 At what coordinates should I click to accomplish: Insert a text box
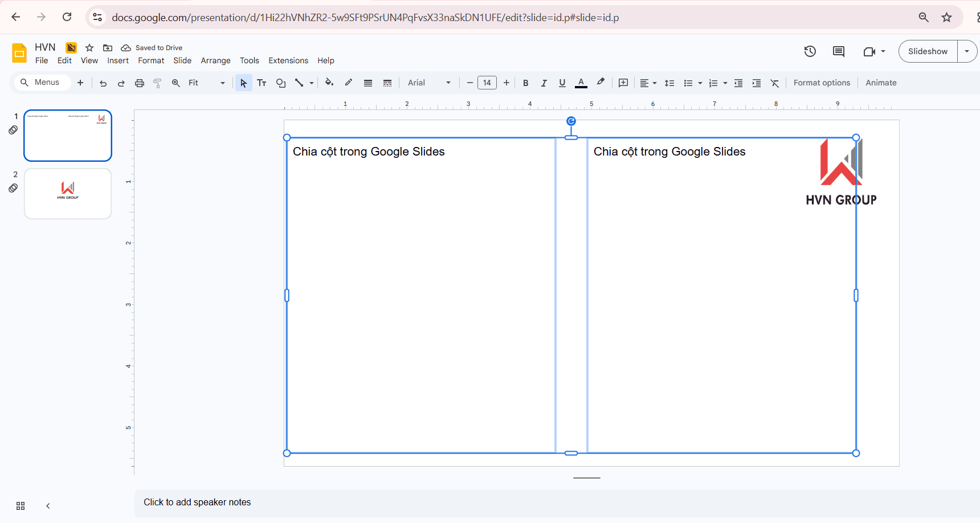point(262,83)
